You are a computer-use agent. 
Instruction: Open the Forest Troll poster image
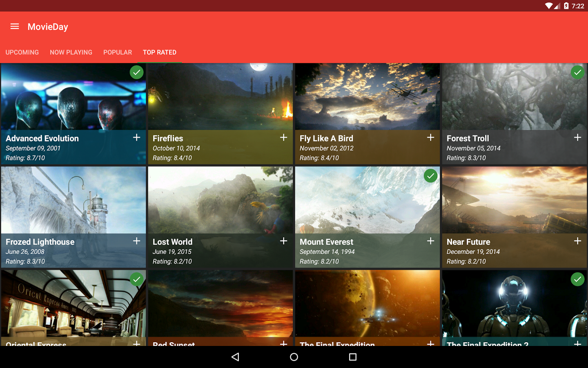(514, 97)
